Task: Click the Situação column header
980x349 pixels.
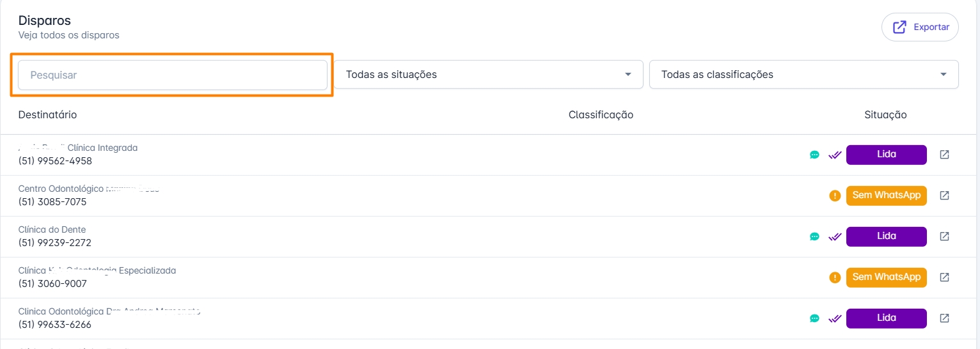Action: click(x=885, y=115)
